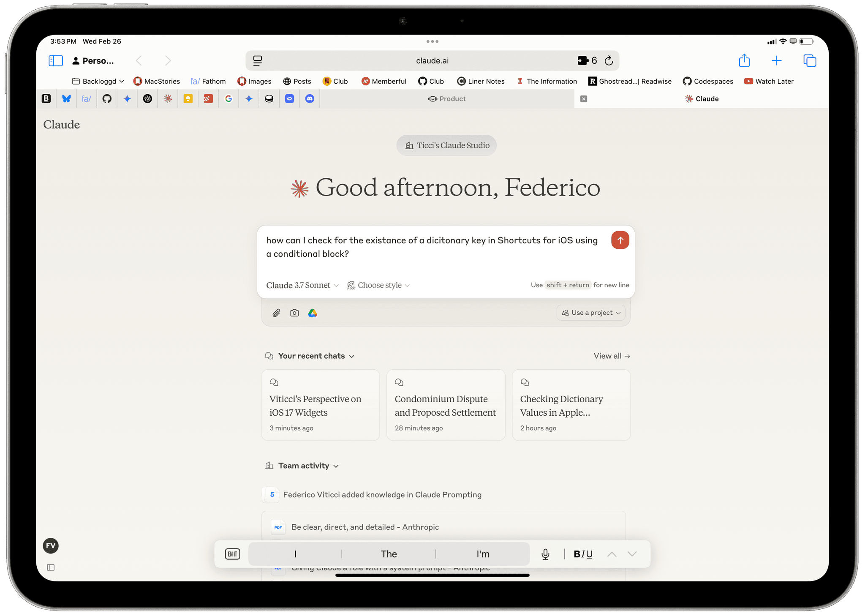This screenshot has height=616, width=865.
Task: Switch to the pinned Google tab
Action: click(x=228, y=99)
